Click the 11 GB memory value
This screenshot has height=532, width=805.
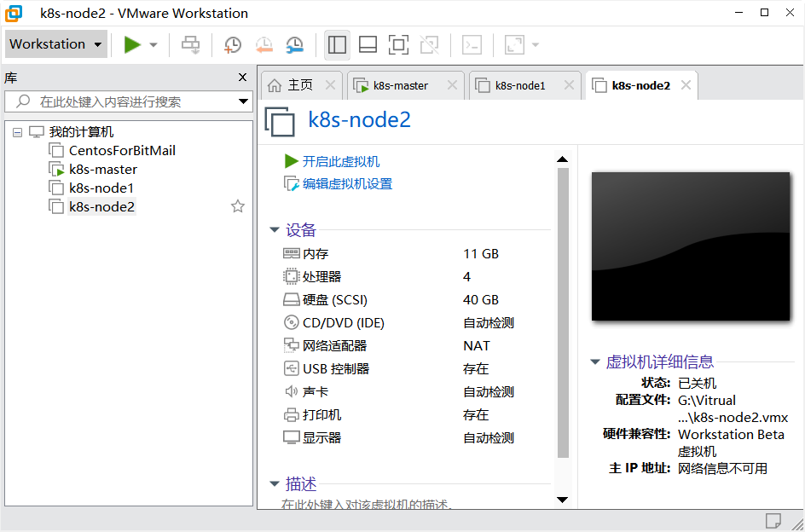point(481,254)
